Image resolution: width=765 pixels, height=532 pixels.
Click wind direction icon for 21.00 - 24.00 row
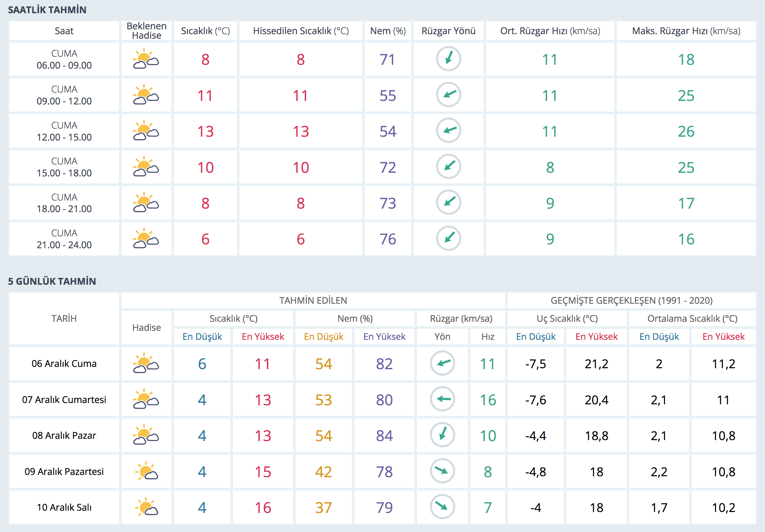(448, 238)
